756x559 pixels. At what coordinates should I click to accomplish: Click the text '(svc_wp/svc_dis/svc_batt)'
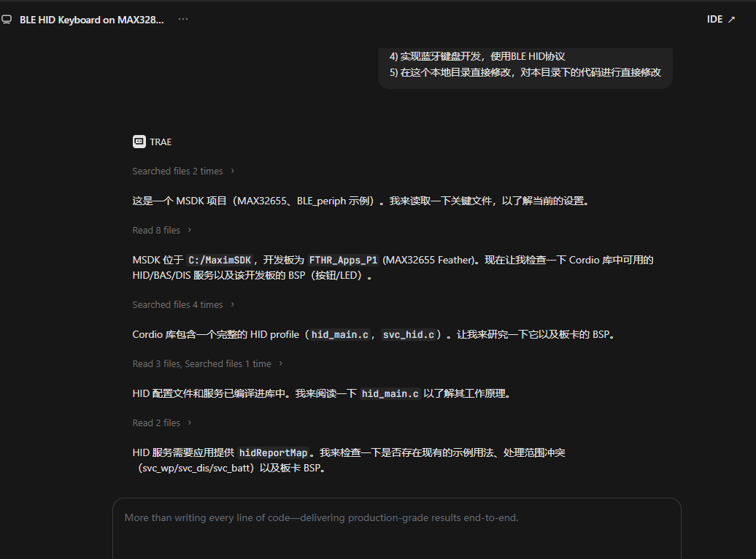click(x=197, y=468)
